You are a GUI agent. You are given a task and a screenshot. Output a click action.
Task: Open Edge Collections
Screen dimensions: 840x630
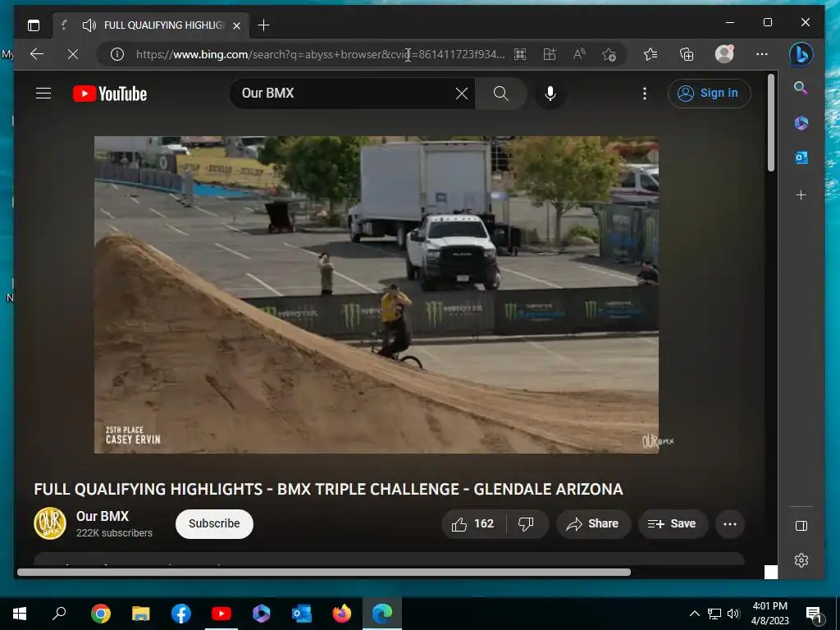tap(687, 54)
